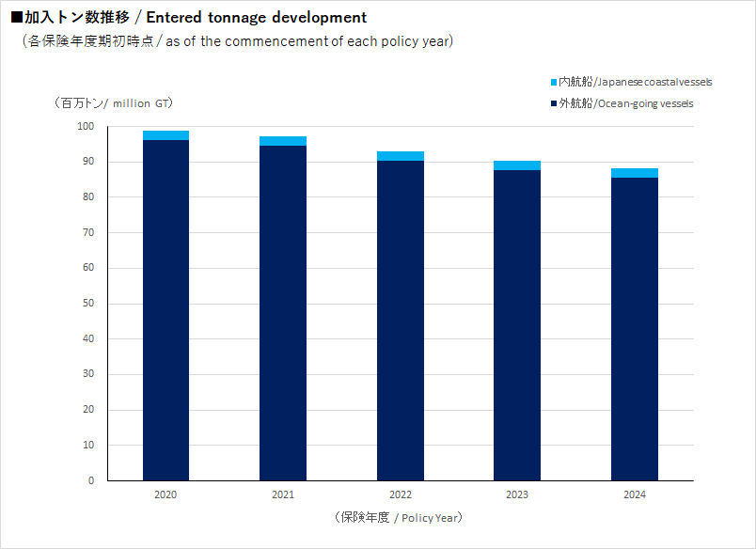
Task: Click the dark navy Ocean-going vessels legend swatch
Action: [554, 103]
